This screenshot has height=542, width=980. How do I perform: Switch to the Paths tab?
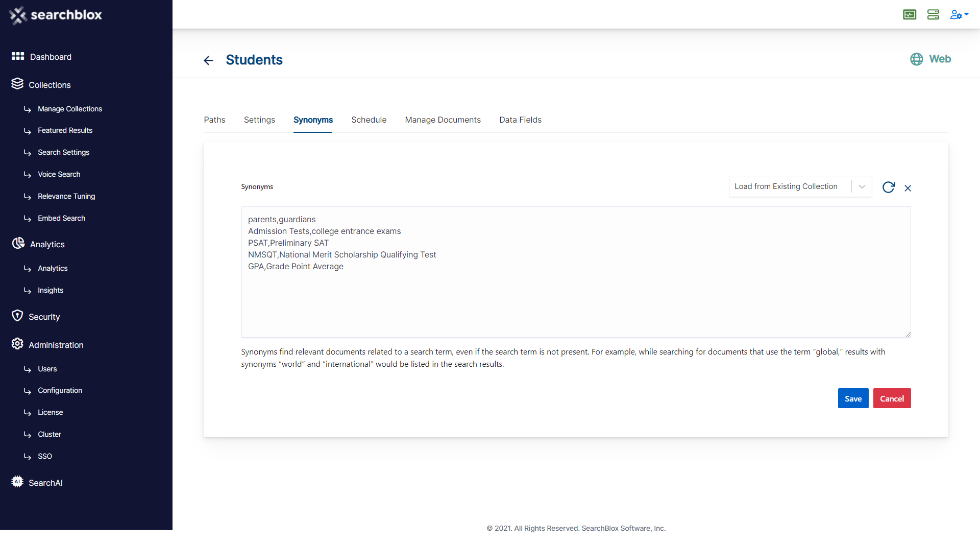click(x=214, y=120)
